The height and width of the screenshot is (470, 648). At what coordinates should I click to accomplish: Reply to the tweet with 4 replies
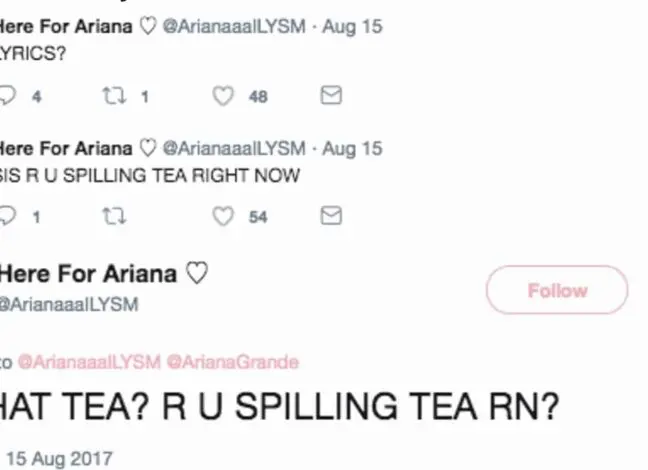(8, 96)
